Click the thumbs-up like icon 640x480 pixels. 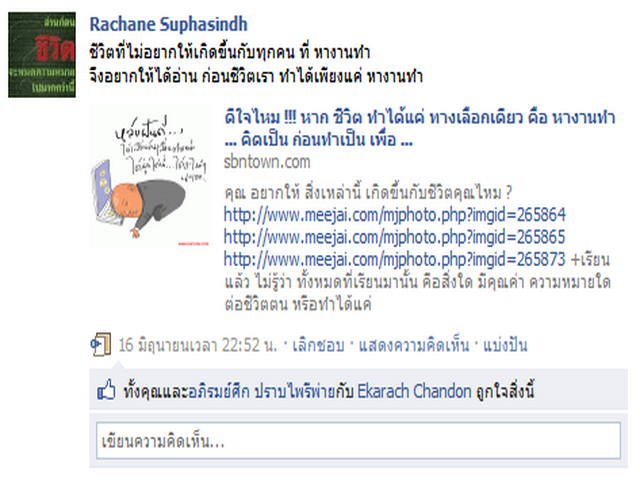pyautogui.click(x=107, y=389)
